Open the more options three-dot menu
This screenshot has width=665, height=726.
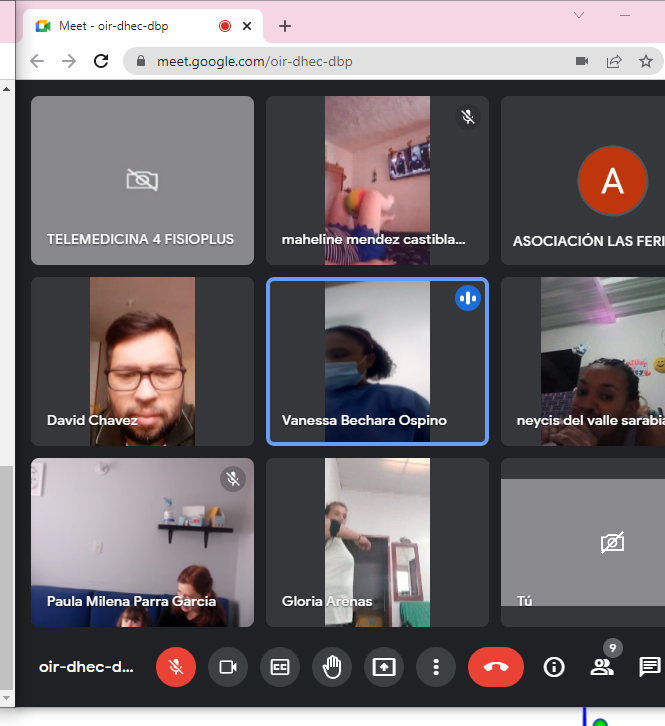click(x=436, y=667)
